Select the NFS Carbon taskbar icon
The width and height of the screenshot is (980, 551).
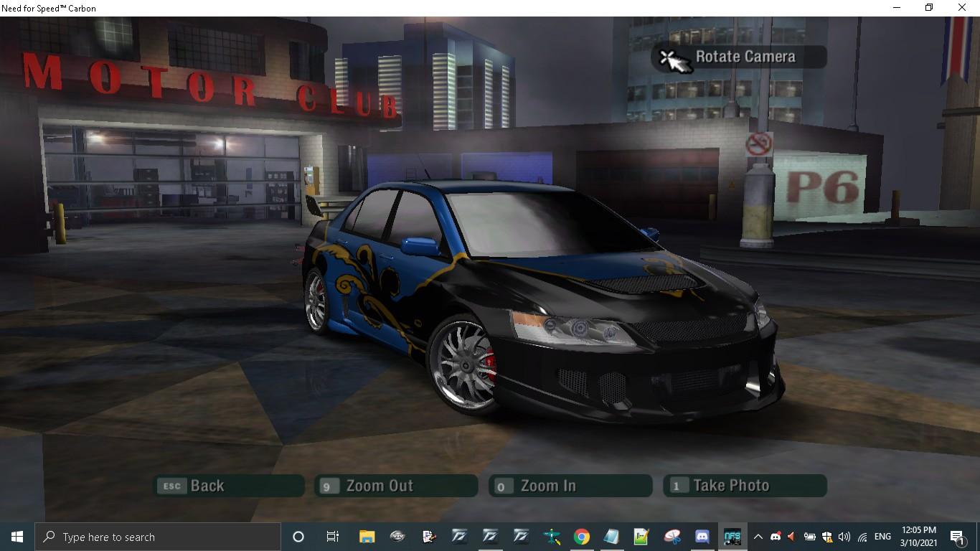pos(732,537)
